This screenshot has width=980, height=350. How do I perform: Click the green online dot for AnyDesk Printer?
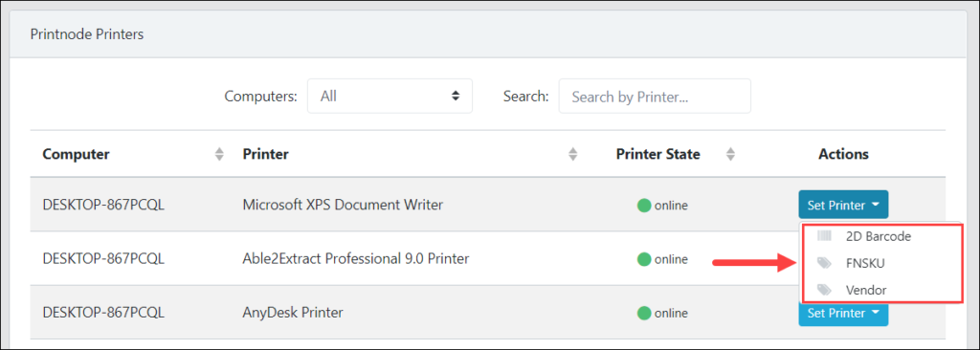point(644,313)
